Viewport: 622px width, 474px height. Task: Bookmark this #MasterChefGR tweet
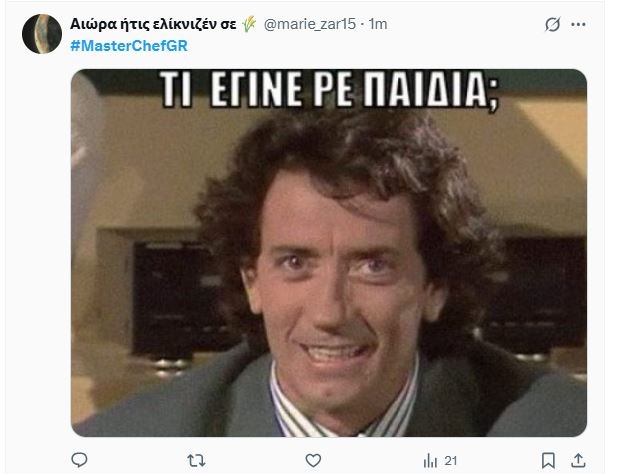pyautogui.click(x=548, y=461)
